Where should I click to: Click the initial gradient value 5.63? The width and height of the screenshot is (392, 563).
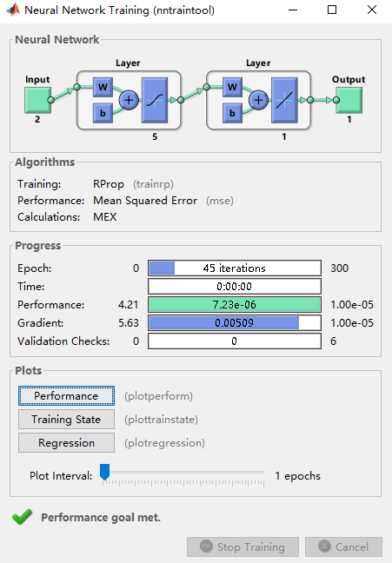129,323
